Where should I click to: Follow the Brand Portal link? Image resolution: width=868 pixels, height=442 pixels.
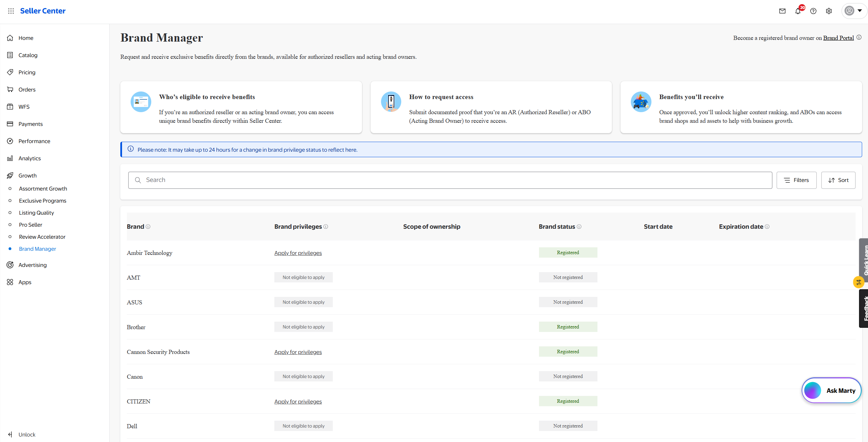pos(838,38)
